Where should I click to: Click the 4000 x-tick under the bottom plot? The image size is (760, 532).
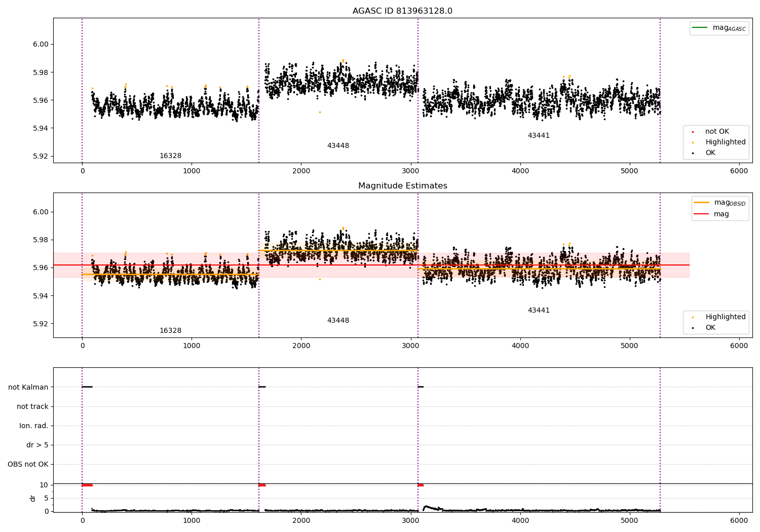tap(520, 521)
